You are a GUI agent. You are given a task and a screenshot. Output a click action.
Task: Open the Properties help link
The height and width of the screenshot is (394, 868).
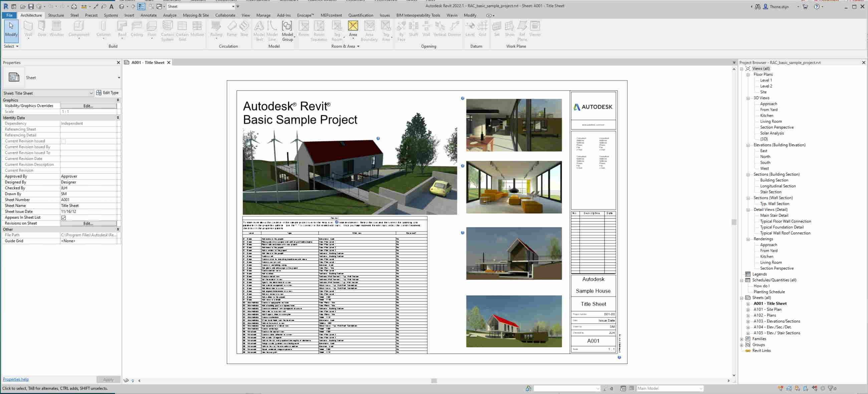(x=16, y=379)
